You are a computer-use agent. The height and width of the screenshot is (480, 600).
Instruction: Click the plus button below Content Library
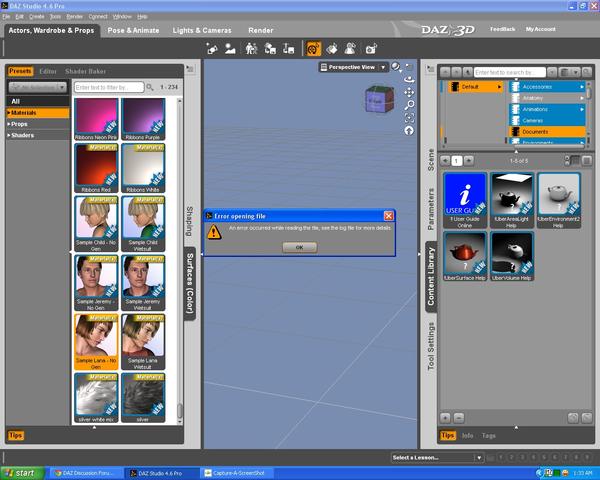pos(445,418)
